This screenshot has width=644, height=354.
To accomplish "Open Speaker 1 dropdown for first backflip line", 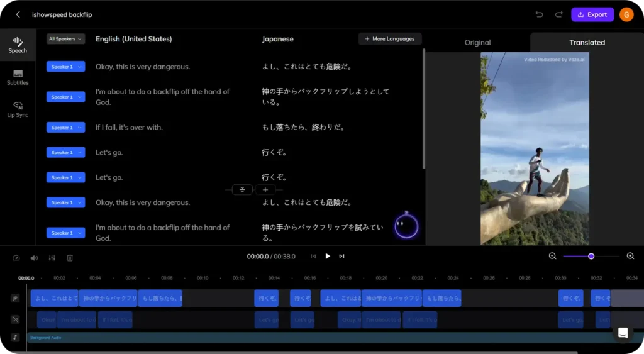I will point(65,97).
